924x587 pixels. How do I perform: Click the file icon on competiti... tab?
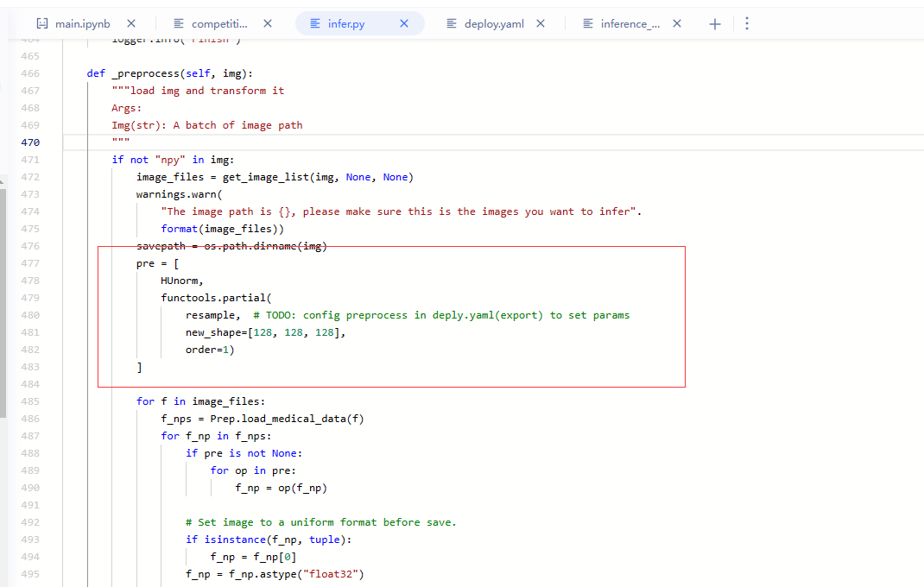179,23
